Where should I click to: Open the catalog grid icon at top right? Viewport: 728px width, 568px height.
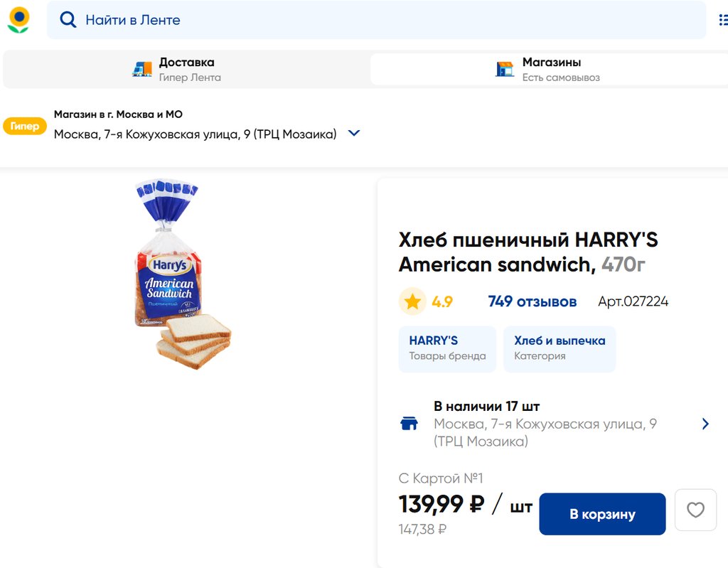(723, 20)
